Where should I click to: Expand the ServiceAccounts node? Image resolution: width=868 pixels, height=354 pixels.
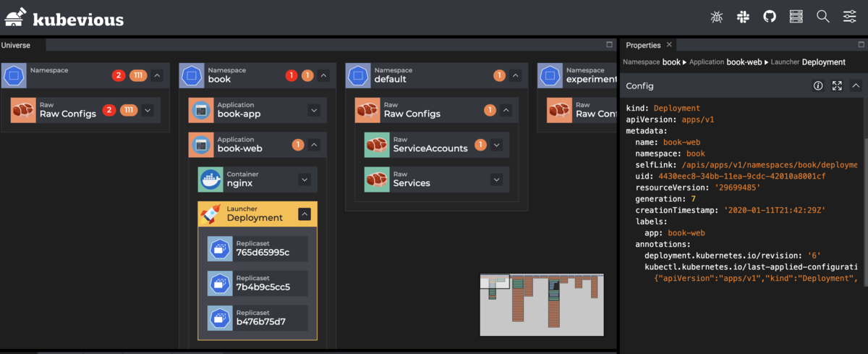[496, 145]
